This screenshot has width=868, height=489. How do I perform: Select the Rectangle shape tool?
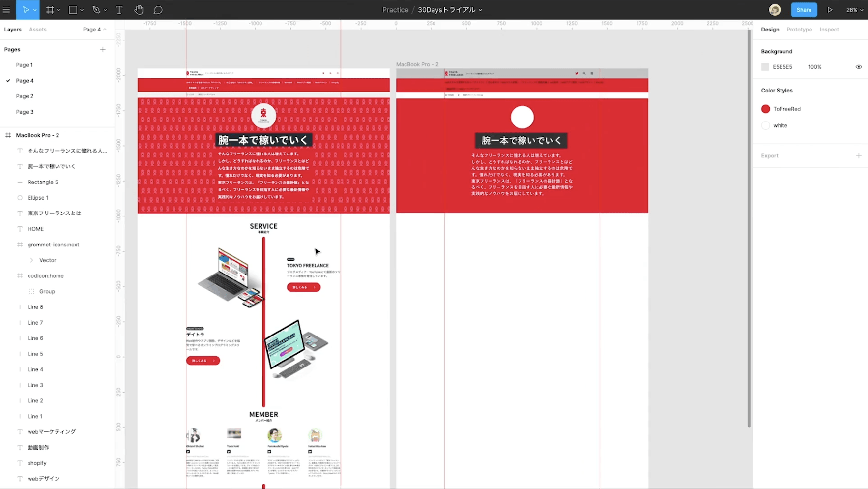[73, 10]
